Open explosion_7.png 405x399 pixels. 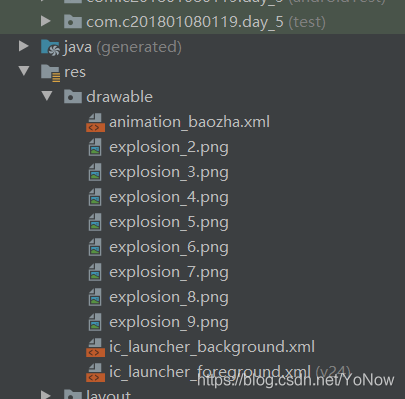pos(169,273)
